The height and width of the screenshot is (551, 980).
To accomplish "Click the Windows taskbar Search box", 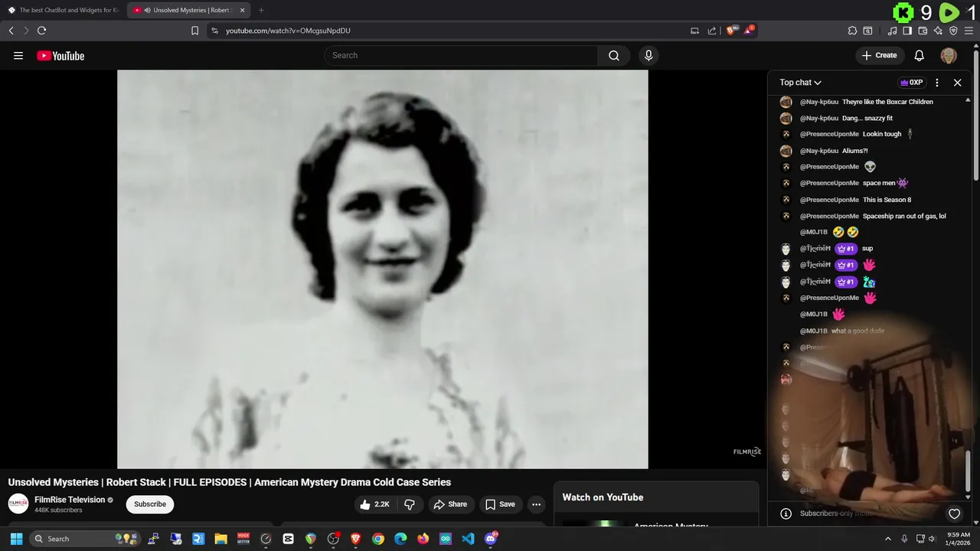I will 85,539.
